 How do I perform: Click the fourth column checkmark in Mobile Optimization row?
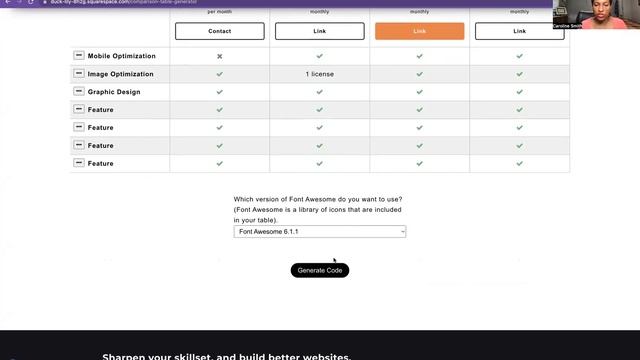[x=520, y=56]
